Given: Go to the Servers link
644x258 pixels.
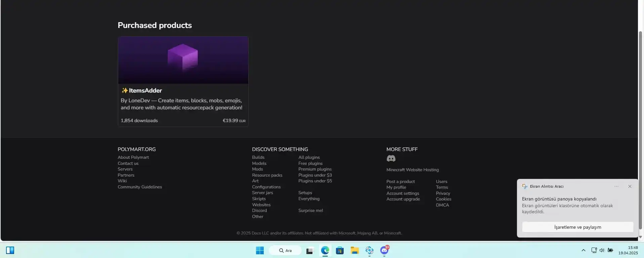Looking at the screenshot, I should click(125, 169).
